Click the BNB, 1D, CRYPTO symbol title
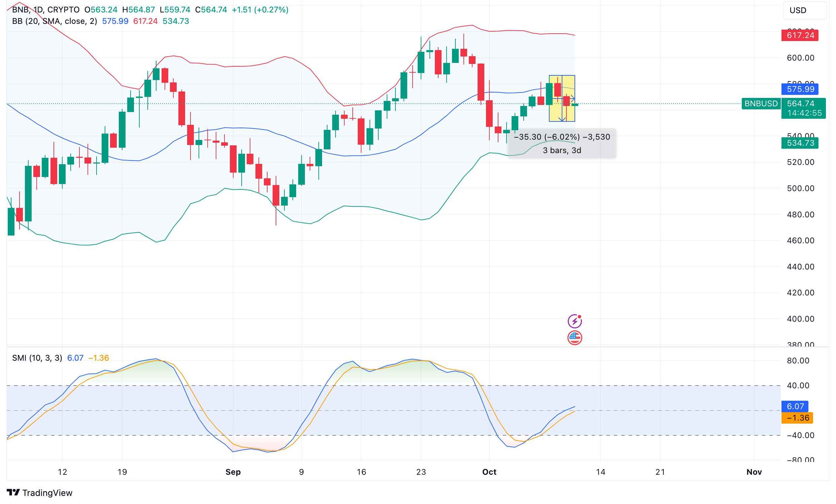 point(46,9)
